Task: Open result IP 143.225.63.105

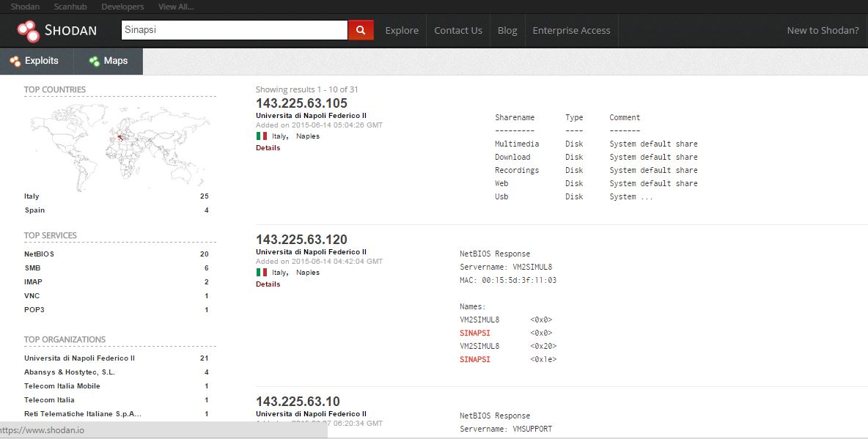Action: point(302,103)
